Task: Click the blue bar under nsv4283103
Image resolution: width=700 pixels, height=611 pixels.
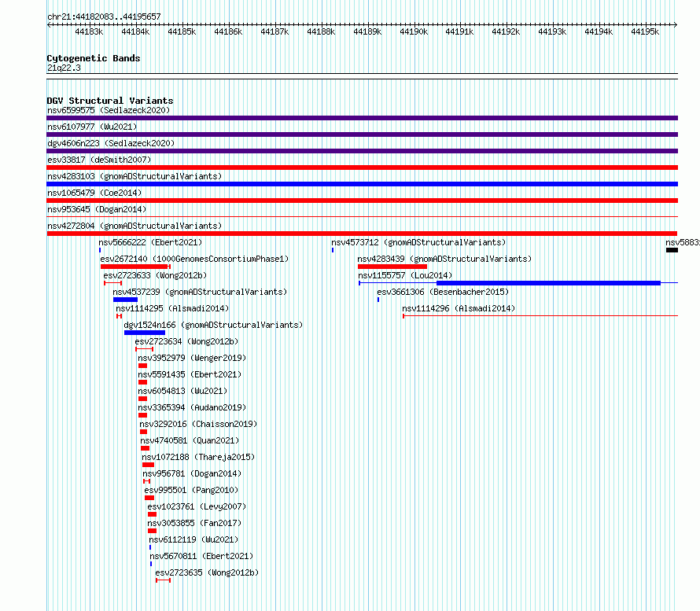Action: coord(362,184)
